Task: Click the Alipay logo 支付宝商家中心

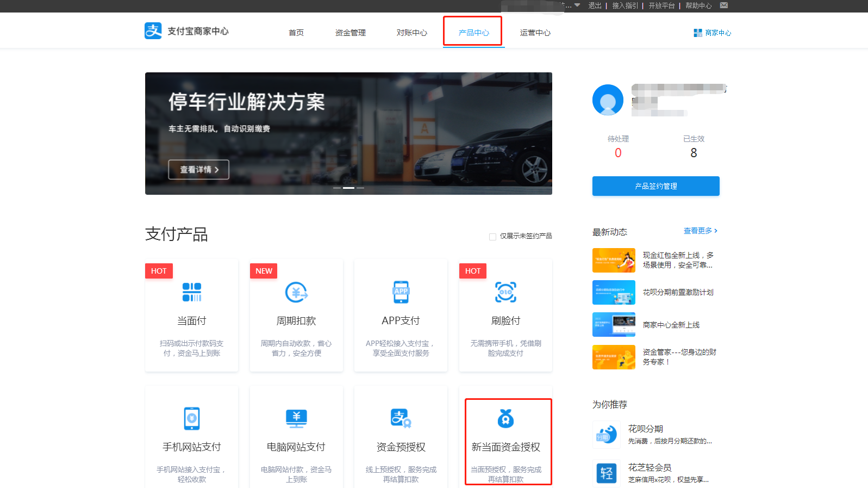Action: click(x=186, y=31)
